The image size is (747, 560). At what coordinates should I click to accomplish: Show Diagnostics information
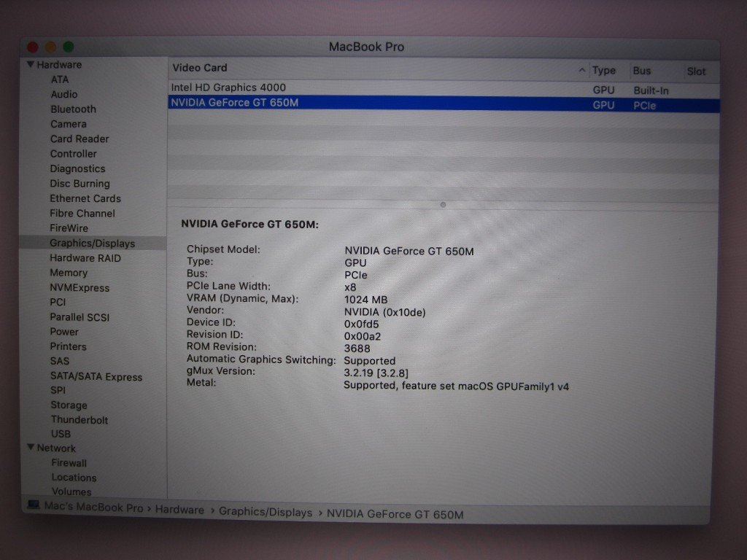click(x=77, y=168)
